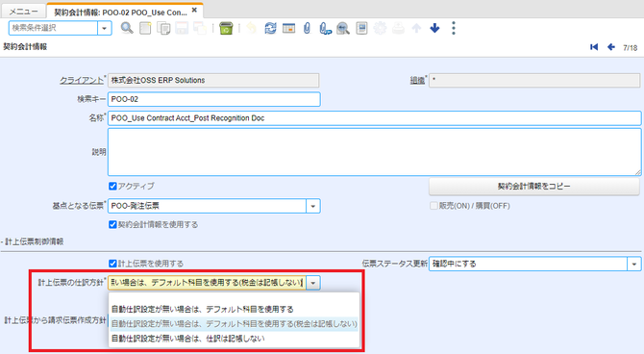644x354 pixels.
Task: Click the greyed-out Save floppy disk icon
Action: coord(182,28)
